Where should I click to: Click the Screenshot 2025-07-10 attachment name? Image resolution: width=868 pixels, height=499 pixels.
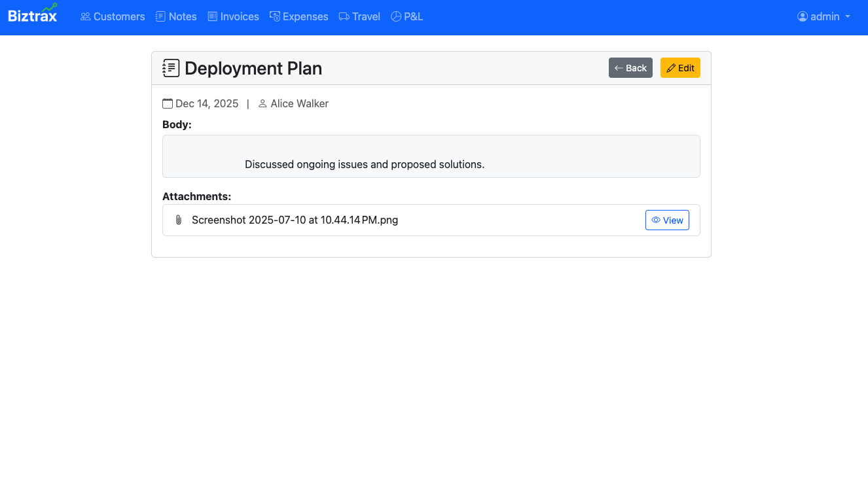(x=295, y=220)
